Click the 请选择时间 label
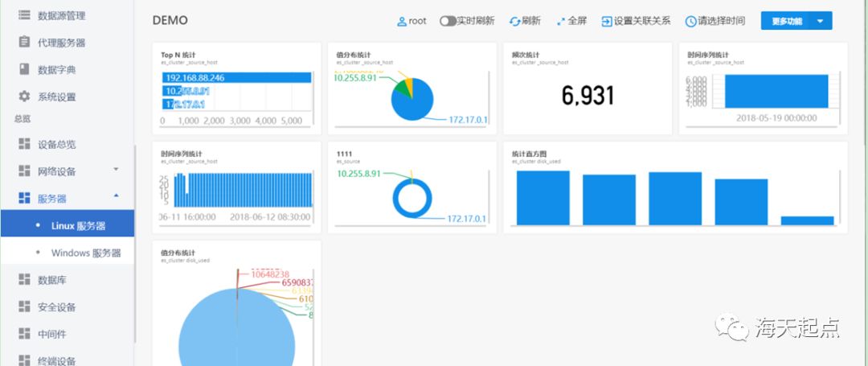This screenshot has height=366, width=868. point(721,21)
